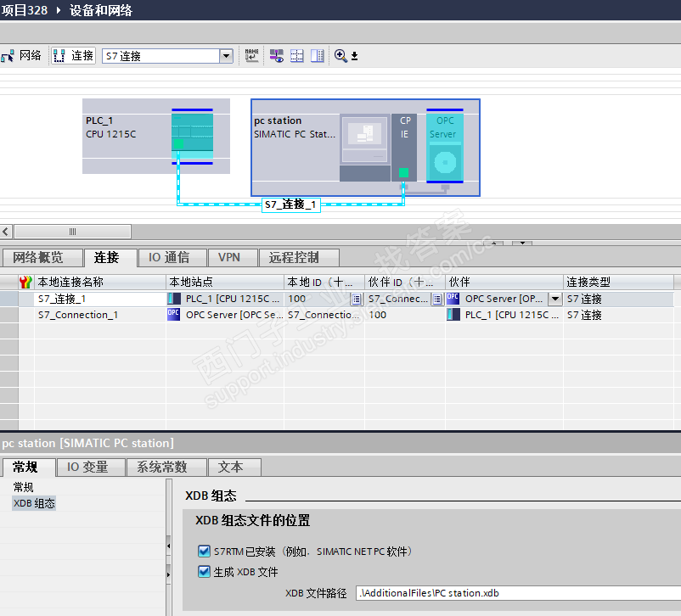The width and height of the screenshot is (681, 616).
Task: Click the 伙伴 column header
Action: [x=504, y=283]
